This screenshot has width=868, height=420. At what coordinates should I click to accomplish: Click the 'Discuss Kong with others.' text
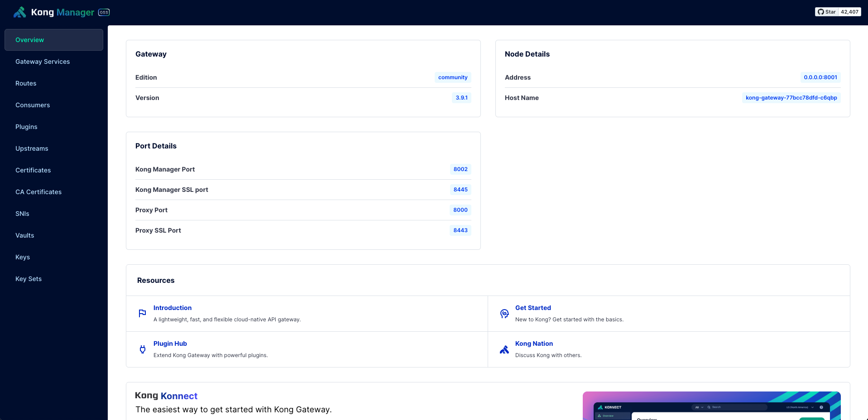pos(548,355)
